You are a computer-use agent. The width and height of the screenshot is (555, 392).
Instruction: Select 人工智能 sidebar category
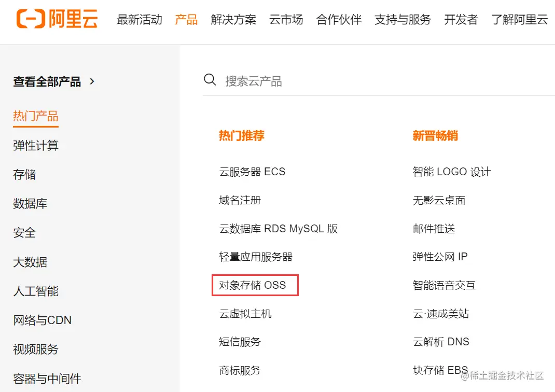click(36, 291)
